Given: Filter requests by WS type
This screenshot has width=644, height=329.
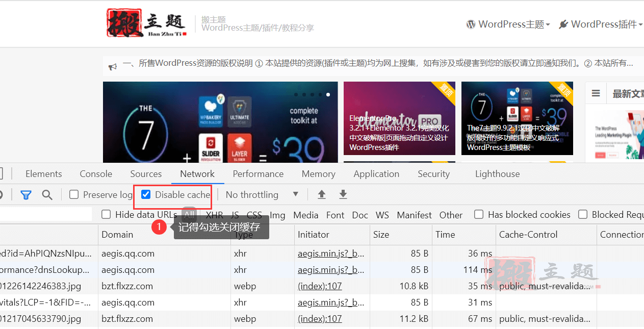Looking at the screenshot, I should point(382,215).
